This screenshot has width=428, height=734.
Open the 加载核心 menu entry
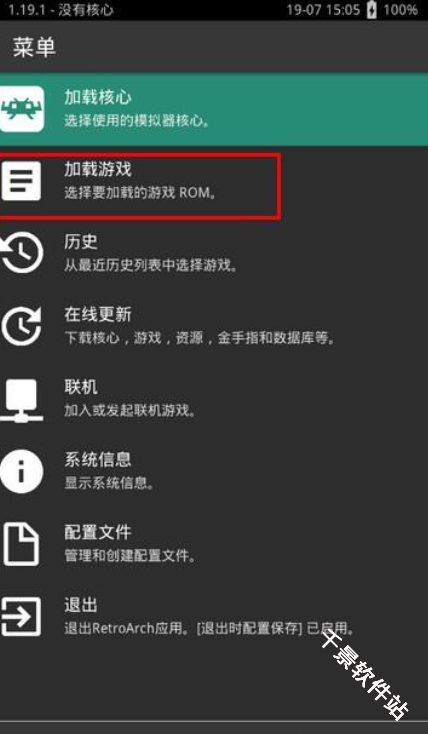[214, 109]
